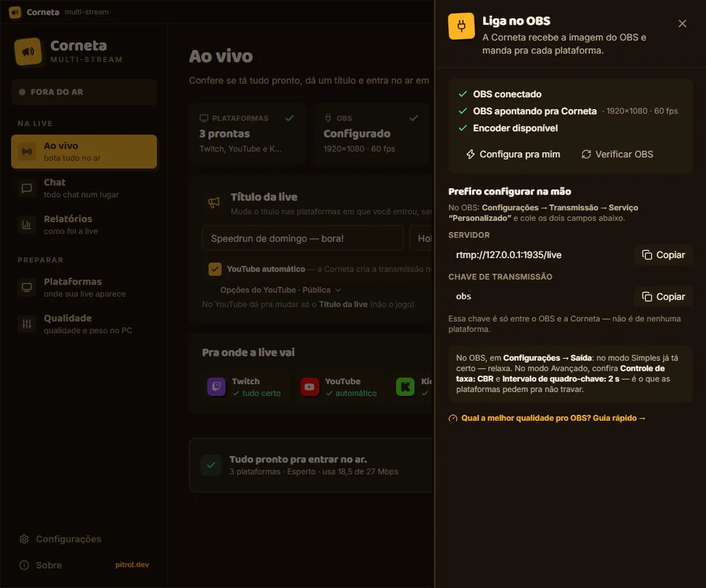This screenshot has width=706, height=588.
Task: Click the monitor icon in the Plataformas card
Action: click(x=204, y=118)
